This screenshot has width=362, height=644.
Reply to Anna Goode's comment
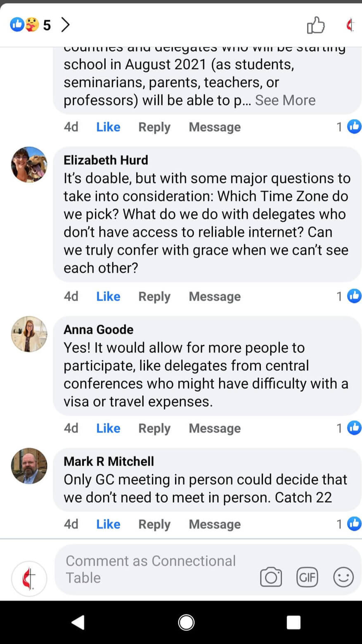pyautogui.click(x=154, y=428)
